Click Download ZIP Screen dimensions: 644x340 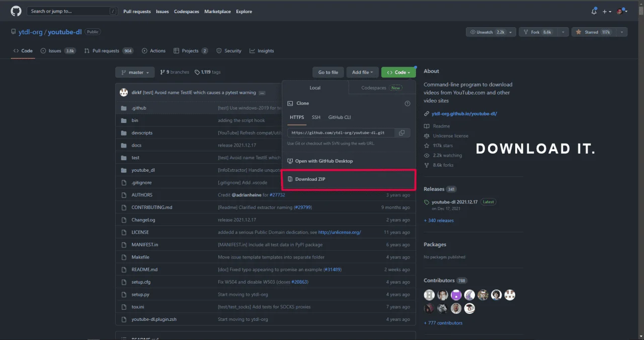coord(349,180)
